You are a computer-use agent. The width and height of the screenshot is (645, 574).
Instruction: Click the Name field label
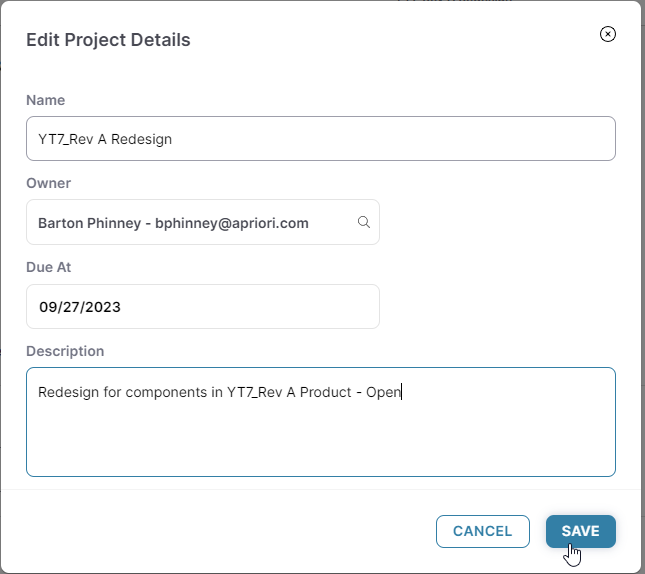45,100
